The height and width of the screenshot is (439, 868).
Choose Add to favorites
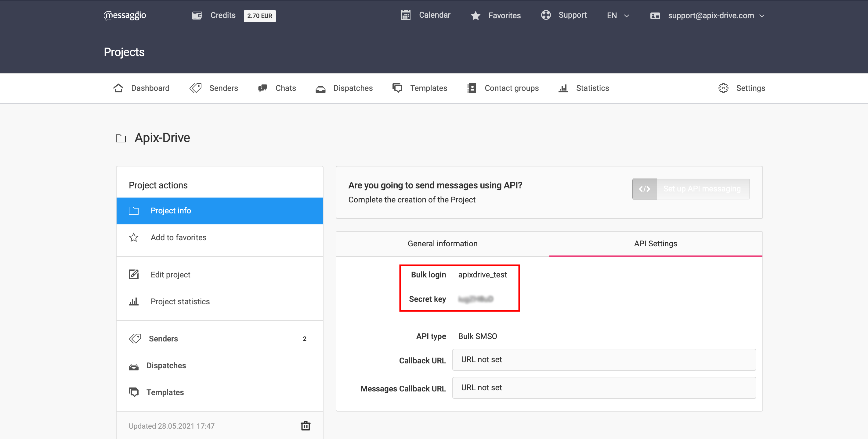[x=178, y=237]
